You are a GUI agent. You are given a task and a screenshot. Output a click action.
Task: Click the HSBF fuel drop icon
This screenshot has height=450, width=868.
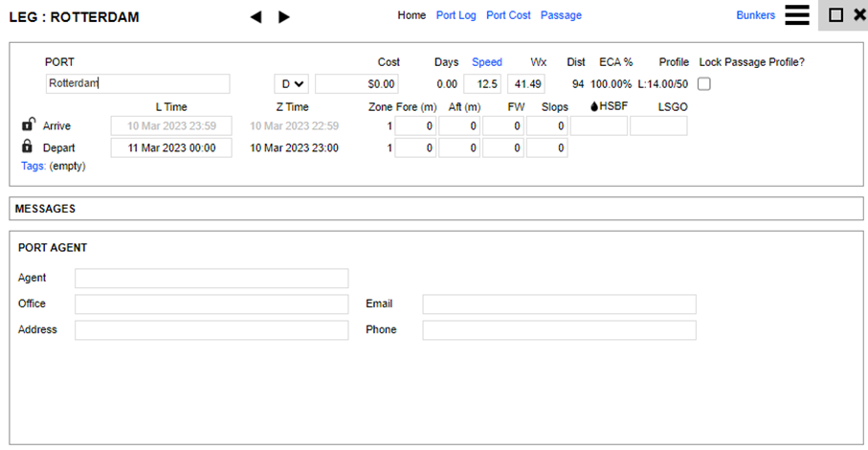click(x=594, y=106)
